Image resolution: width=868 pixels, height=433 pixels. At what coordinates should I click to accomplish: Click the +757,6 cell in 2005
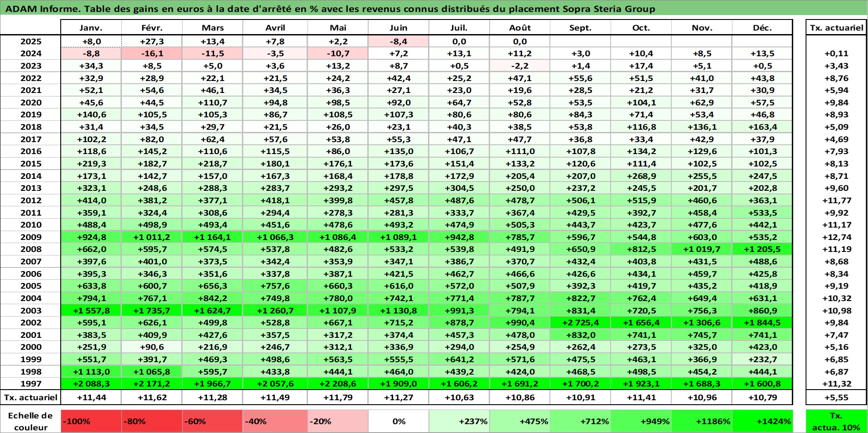[275, 286]
